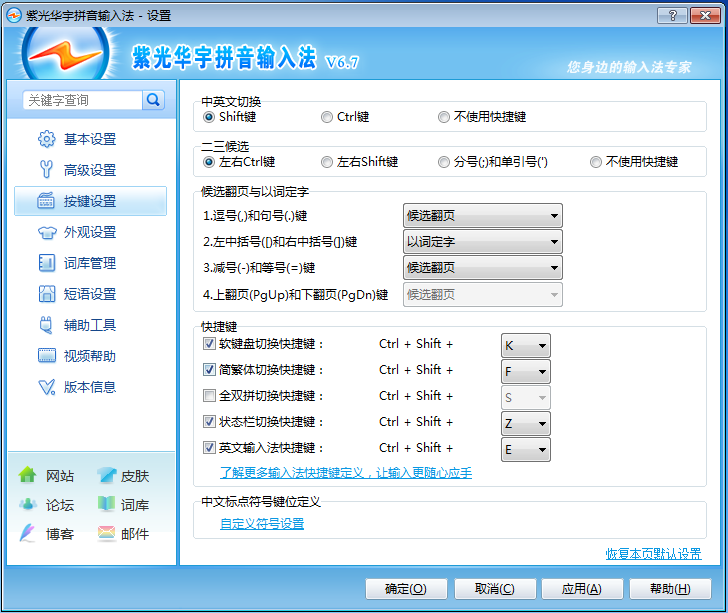The width and height of the screenshot is (728, 613).
Task: Click the blue shirt 皮肤 icon
Action: 106,475
